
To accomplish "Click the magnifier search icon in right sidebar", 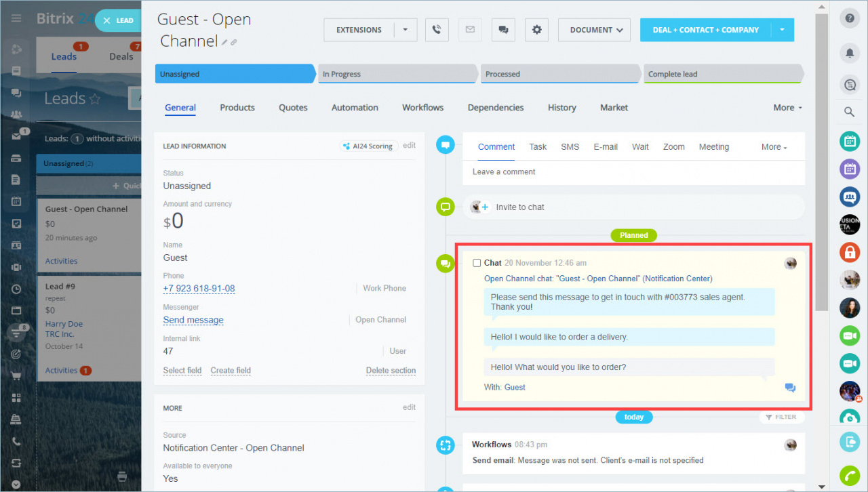I will pos(850,112).
